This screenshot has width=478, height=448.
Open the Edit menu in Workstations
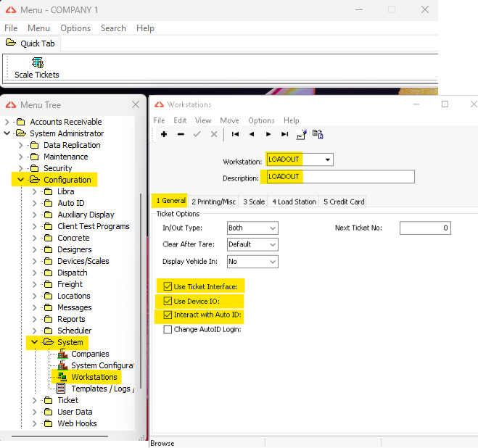coord(180,120)
